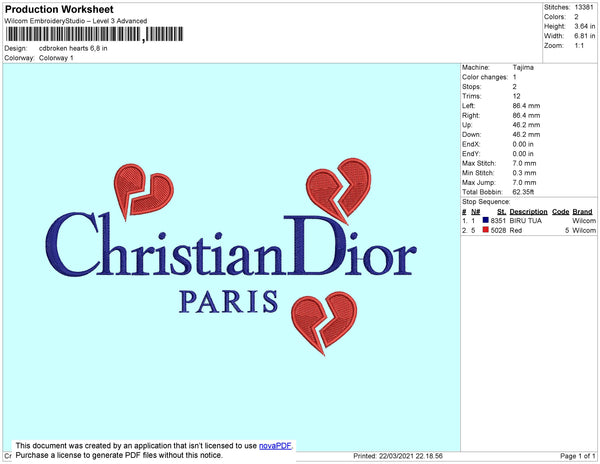Click the dark blue BIRU TUA swatch
The image size is (600, 464).
[486, 220]
